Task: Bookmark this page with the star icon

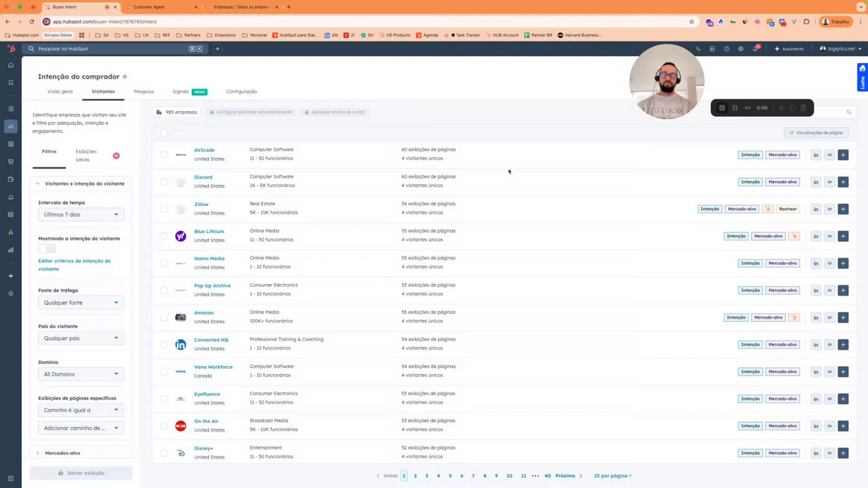Action: click(x=691, y=22)
